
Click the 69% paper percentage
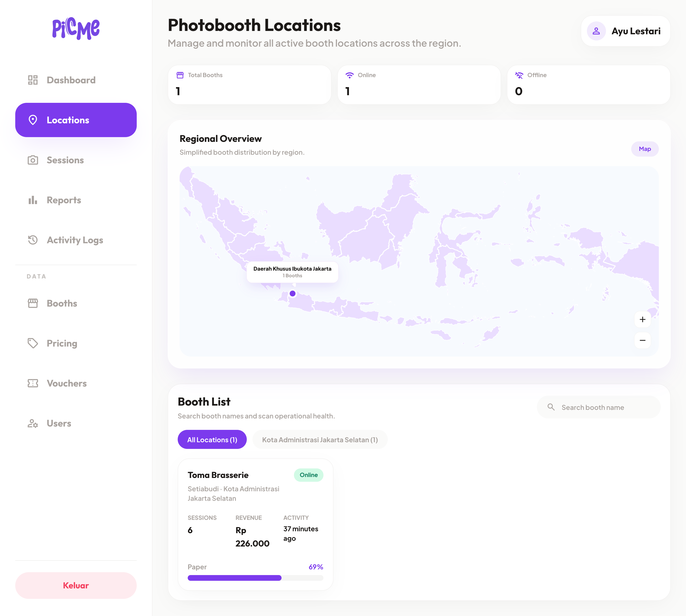click(316, 567)
